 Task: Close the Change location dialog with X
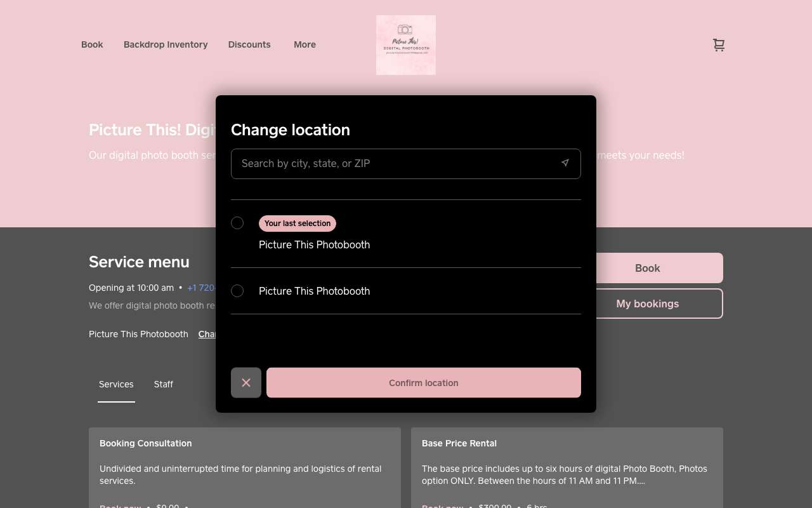point(246,383)
